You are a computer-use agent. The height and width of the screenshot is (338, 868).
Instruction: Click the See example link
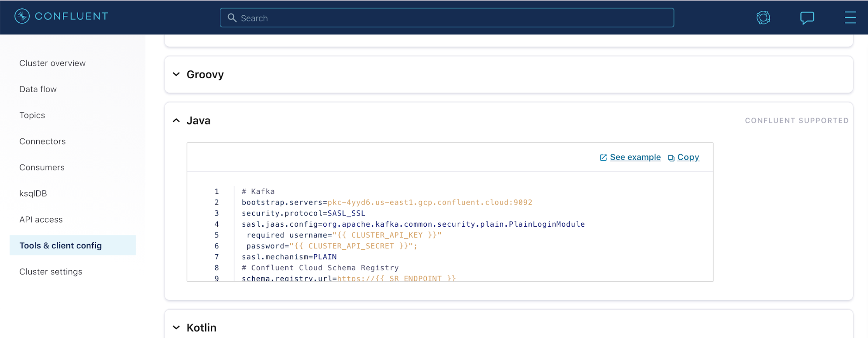[x=635, y=157]
